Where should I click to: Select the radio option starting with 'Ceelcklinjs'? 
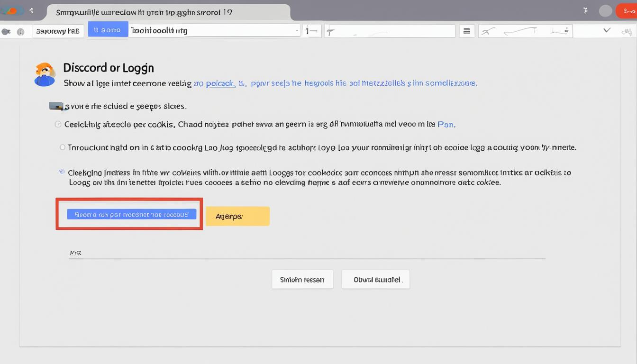point(58,125)
